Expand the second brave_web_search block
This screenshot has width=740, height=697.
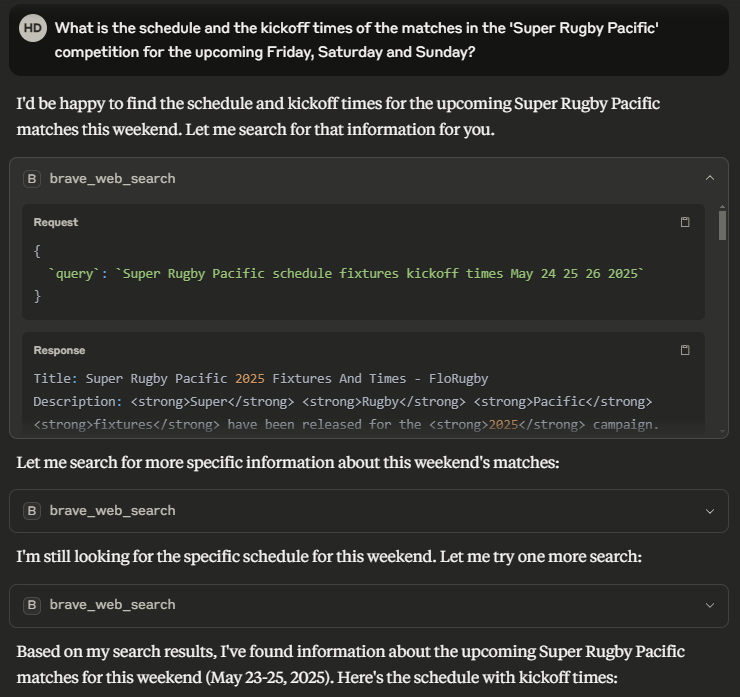[x=709, y=511]
